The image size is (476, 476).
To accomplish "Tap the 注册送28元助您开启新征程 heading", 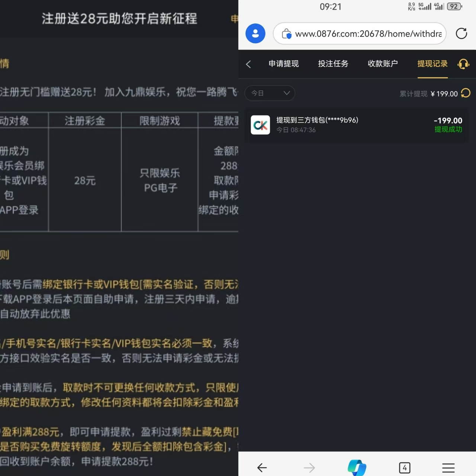I will (x=119, y=19).
